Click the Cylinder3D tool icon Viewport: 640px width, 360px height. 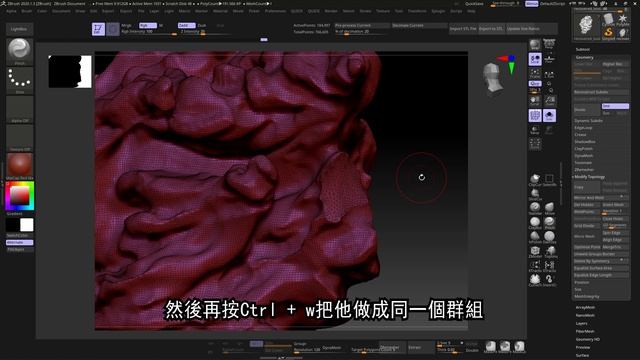[x=608, y=20]
